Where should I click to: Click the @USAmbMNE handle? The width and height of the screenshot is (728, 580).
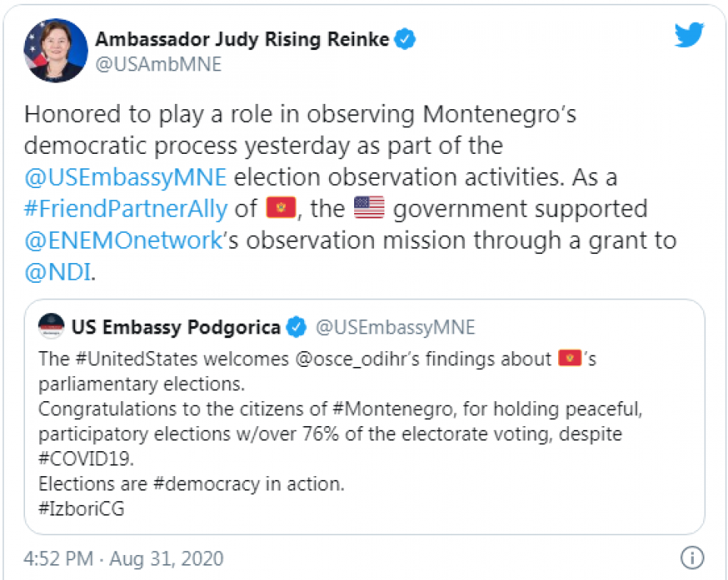(x=158, y=65)
